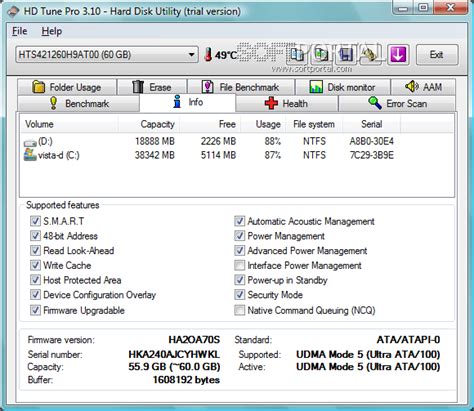The height and width of the screenshot is (411, 474).
Task: Click serial A8B0-30E4
Action: 372,141
